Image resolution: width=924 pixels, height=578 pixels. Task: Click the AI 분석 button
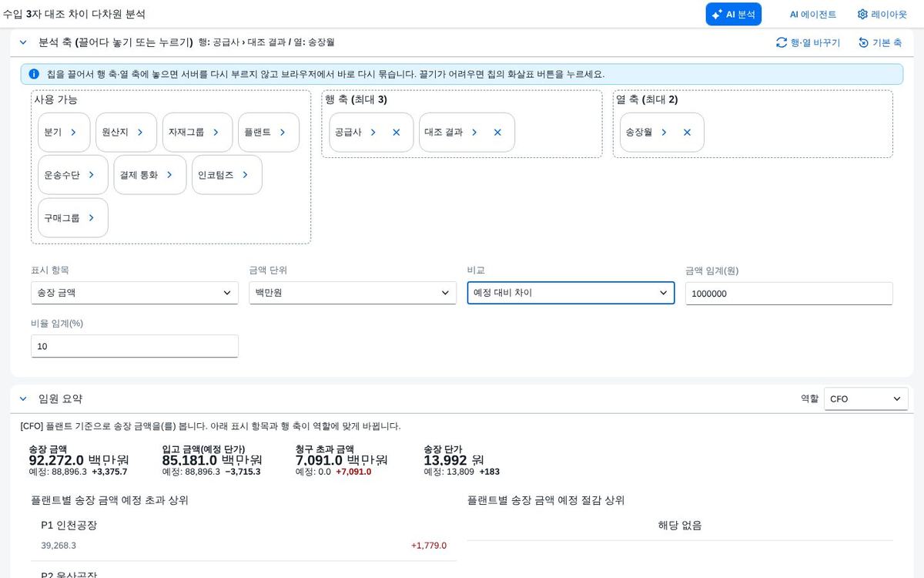pos(733,14)
